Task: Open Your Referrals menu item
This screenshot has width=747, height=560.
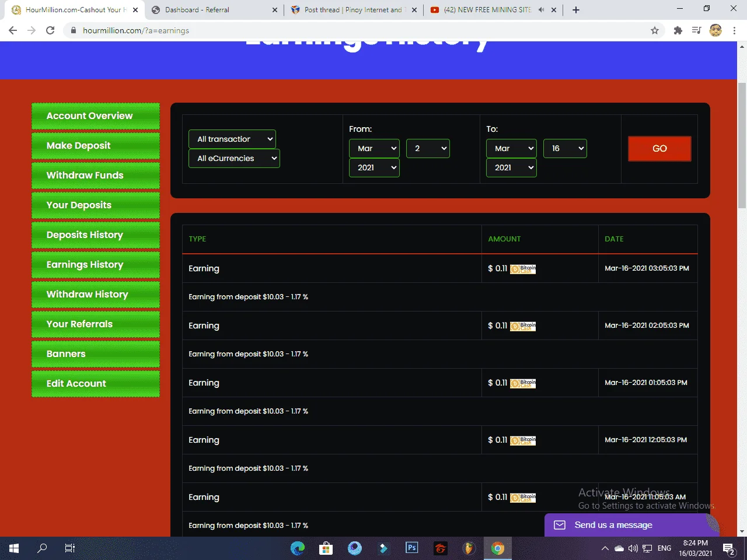Action: (96, 324)
